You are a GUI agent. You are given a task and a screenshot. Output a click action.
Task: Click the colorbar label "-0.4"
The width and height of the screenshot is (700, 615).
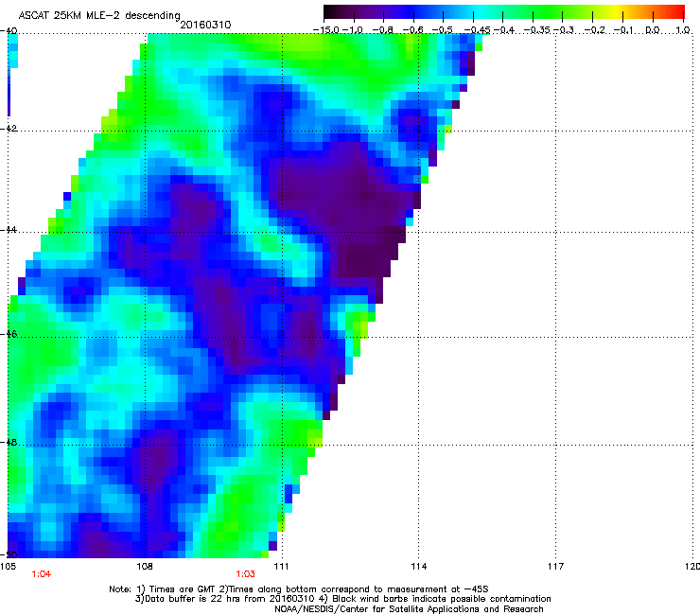tap(503, 30)
